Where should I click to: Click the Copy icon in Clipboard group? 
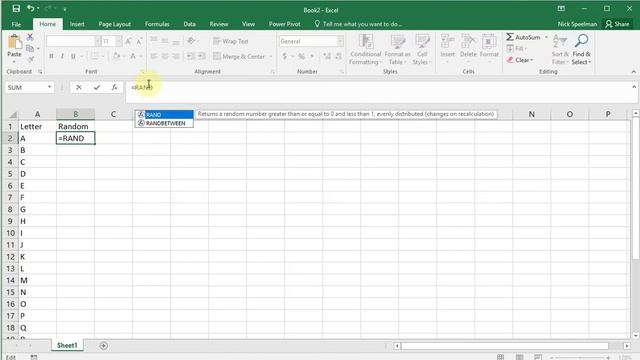tap(30, 49)
